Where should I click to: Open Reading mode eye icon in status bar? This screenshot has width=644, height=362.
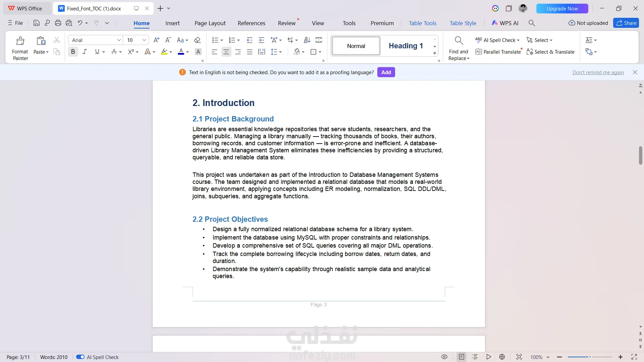444,357
